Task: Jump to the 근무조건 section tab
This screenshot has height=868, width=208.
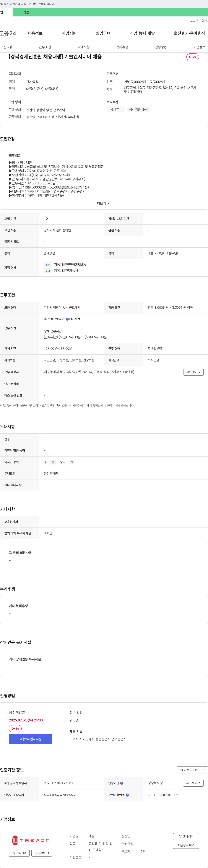Action: [x=45, y=47]
